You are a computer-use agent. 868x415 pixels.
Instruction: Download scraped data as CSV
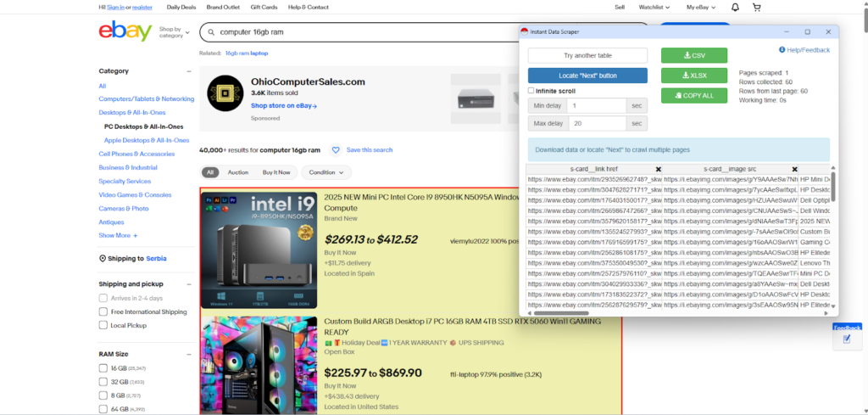[694, 55]
